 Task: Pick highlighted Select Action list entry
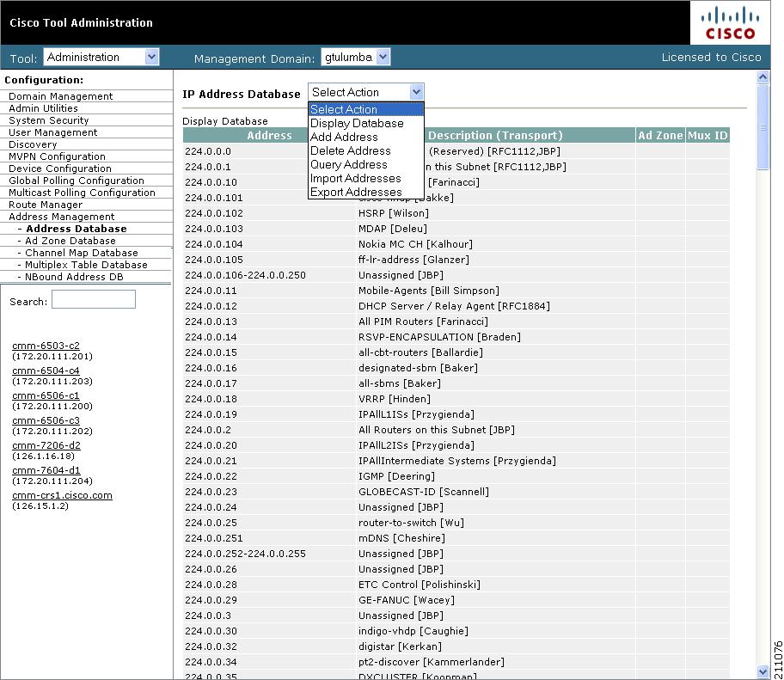tap(366, 109)
